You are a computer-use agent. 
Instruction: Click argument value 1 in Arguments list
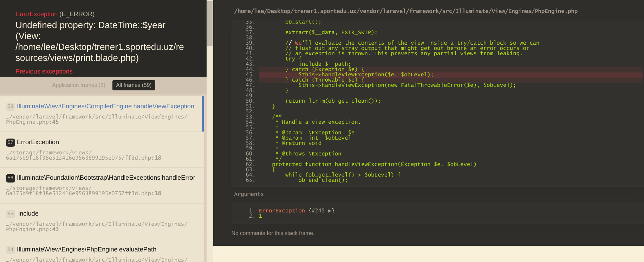coord(260,216)
